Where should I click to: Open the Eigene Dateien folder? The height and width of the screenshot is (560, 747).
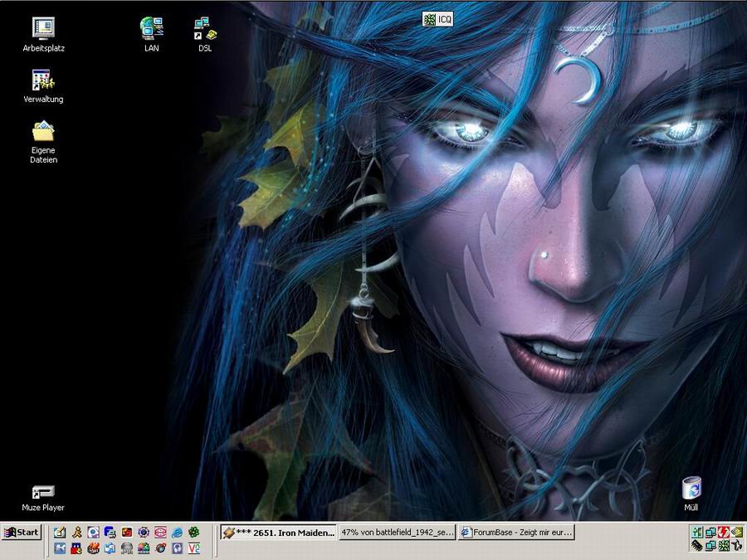(x=43, y=141)
